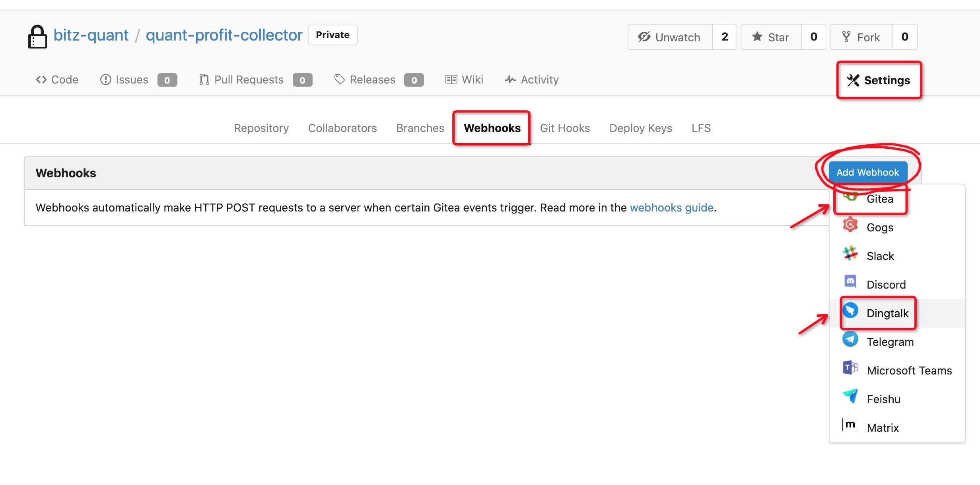This screenshot has width=980, height=485.
Task: Click the Slack logo icon
Action: [x=850, y=253]
